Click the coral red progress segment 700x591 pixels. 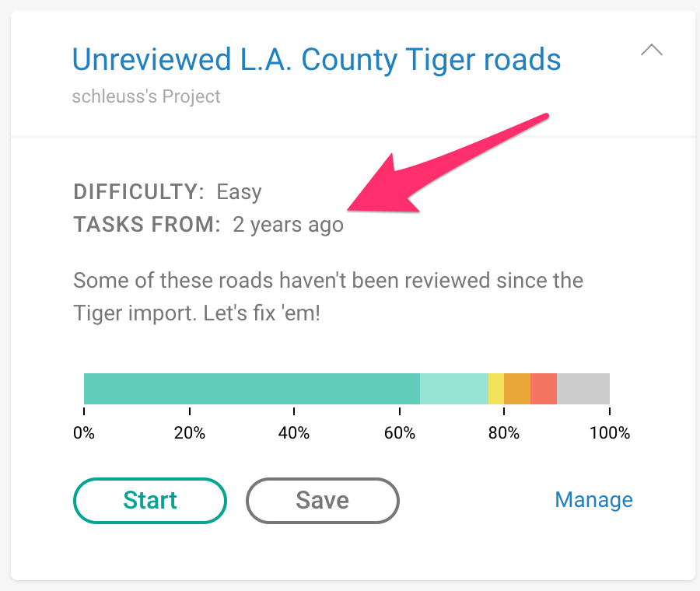point(544,389)
